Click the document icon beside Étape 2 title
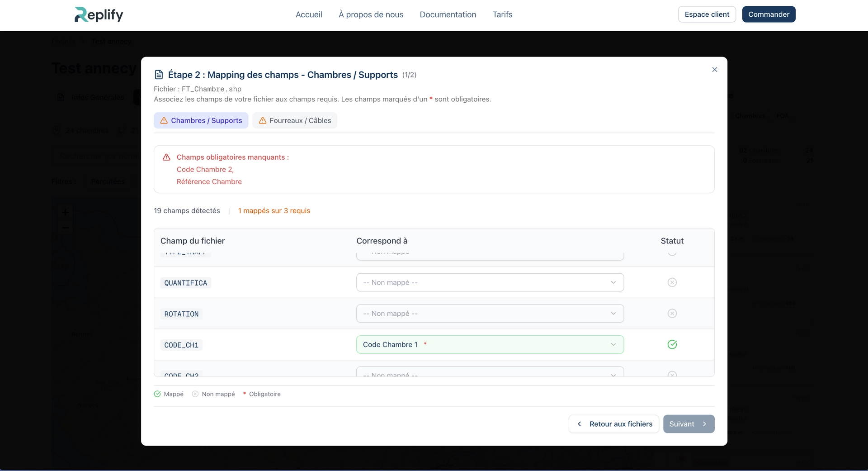 159,75
